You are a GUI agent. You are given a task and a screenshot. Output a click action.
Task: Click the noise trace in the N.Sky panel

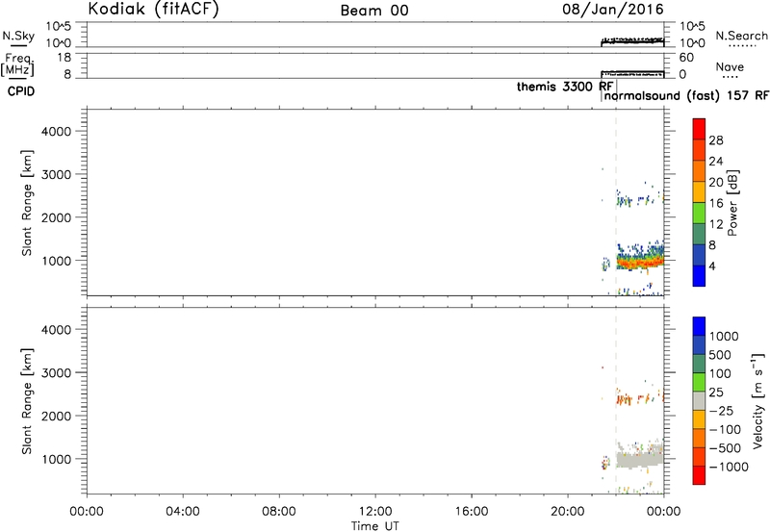click(632, 40)
